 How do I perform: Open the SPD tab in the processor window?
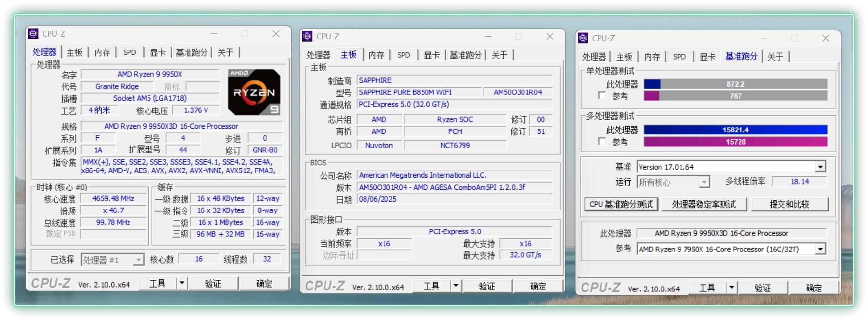tap(130, 52)
